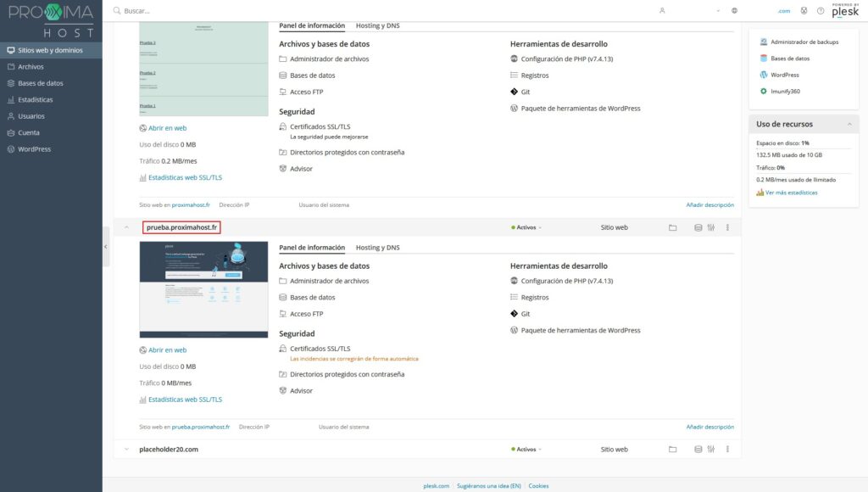This screenshot has height=492, width=868.
Task: Open Certificados SSL/TLS for prueba.proximahost.fr
Action: tap(315, 349)
